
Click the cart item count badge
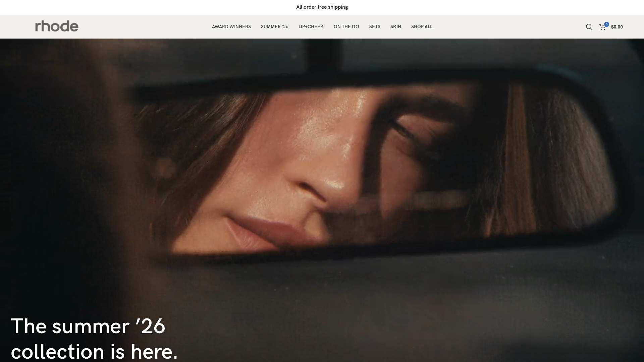coord(606,24)
